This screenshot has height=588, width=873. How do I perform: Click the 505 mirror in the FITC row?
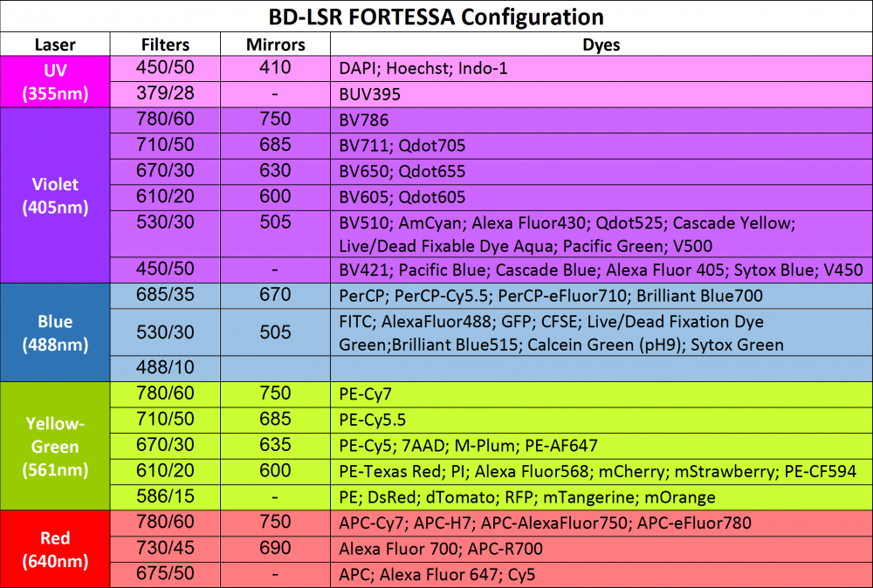tap(276, 332)
